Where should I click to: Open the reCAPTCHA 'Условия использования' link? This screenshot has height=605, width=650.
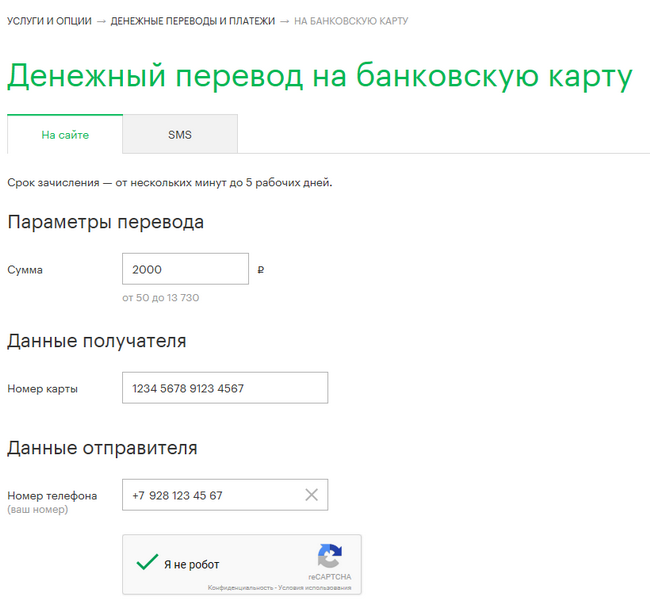pos(315,588)
